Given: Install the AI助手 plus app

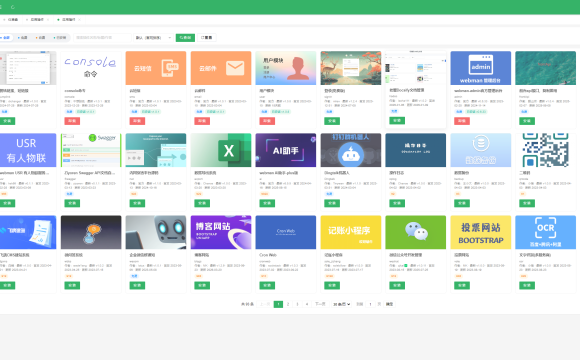Looking at the screenshot, I should (267, 203).
